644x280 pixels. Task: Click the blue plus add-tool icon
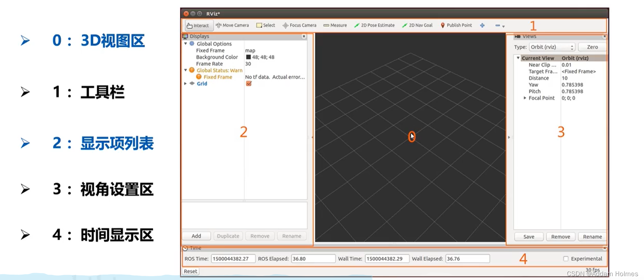tap(482, 25)
